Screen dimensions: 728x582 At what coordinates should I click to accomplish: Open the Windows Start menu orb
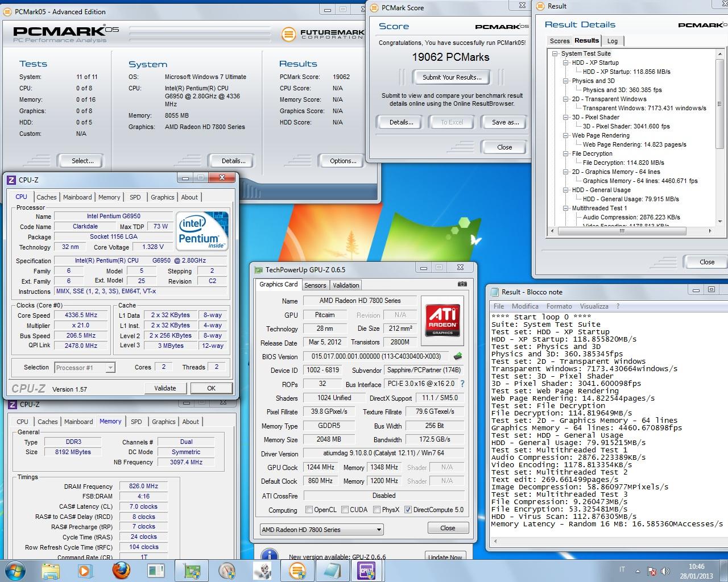tap(15, 571)
